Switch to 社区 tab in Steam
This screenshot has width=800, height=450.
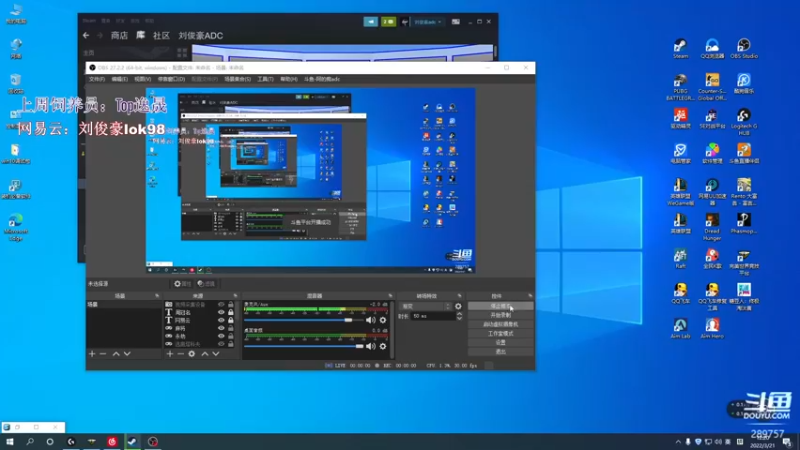[161, 35]
